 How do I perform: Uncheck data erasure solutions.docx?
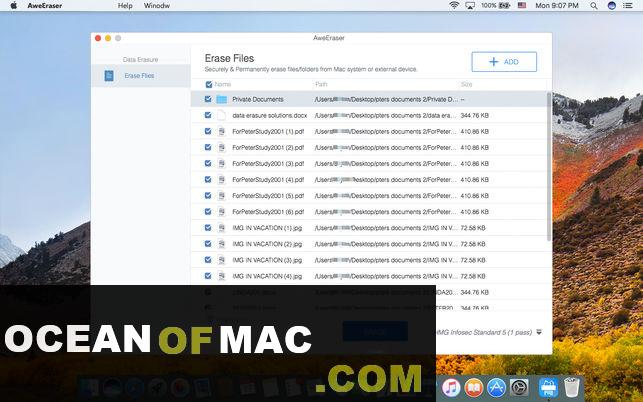[208, 115]
